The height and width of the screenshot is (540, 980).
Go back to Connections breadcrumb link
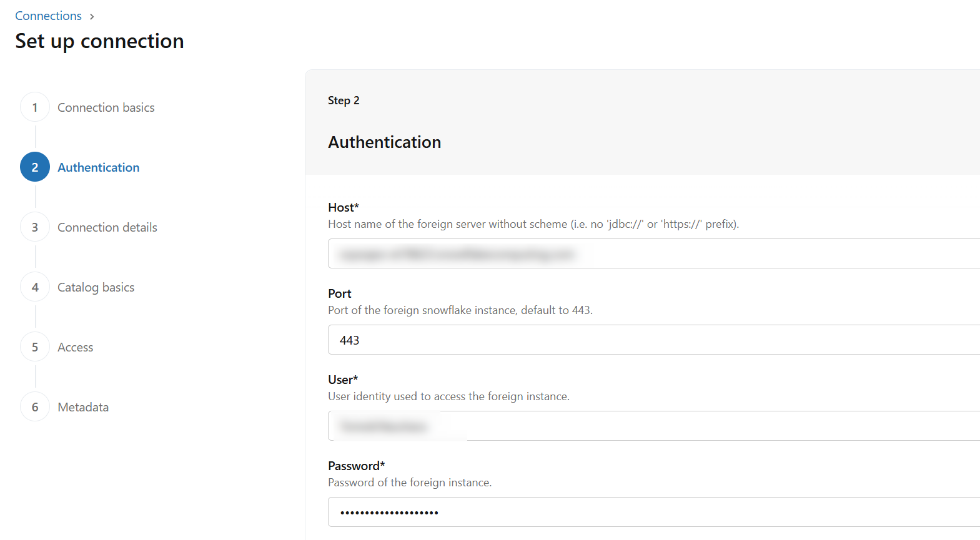pyautogui.click(x=48, y=16)
